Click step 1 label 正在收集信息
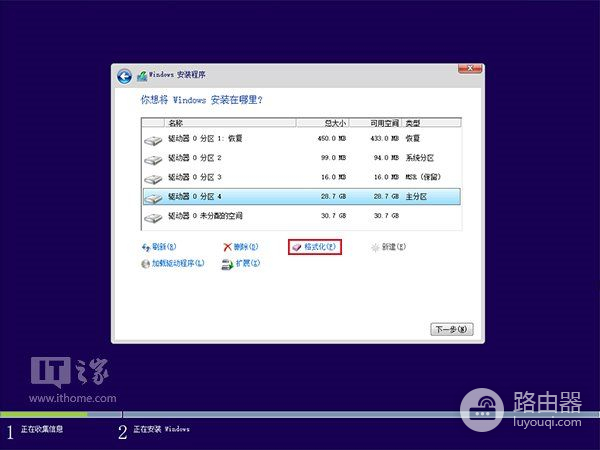The width and height of the screenshot is (600, 450). 42,429
